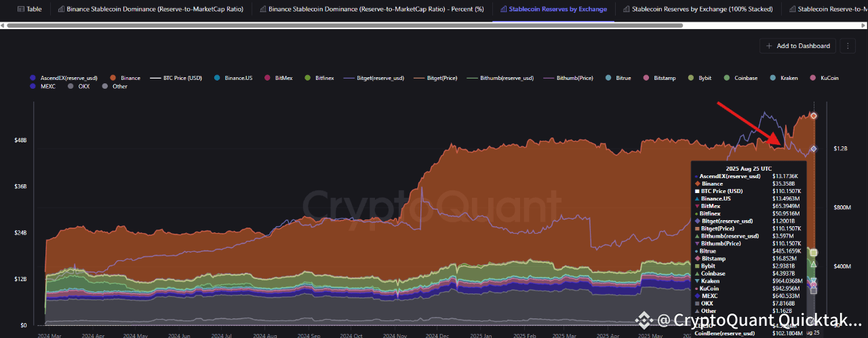Toggle the Kraken legend entry
Screen dimensions: 868x338
click(783, 78)
